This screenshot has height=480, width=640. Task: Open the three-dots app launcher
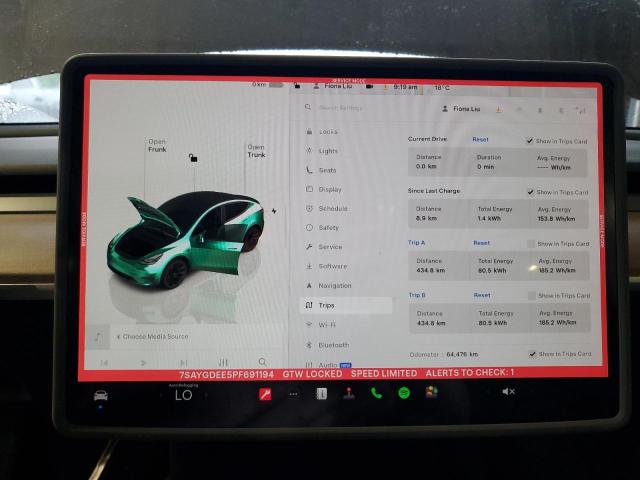[293, 394]
